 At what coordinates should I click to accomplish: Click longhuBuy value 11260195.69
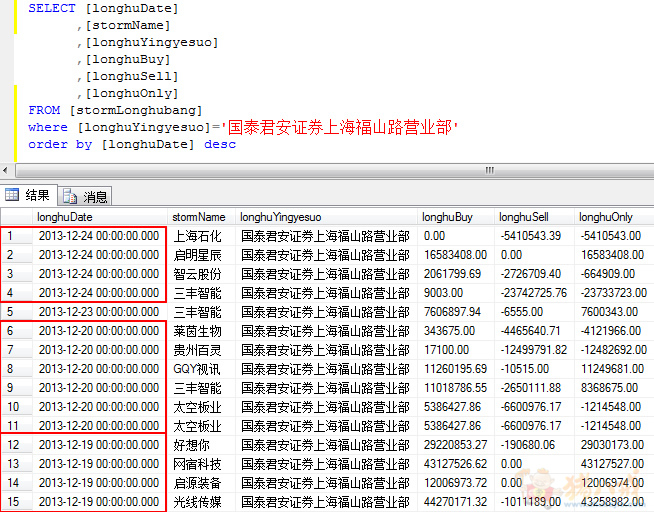coord(455,369)
